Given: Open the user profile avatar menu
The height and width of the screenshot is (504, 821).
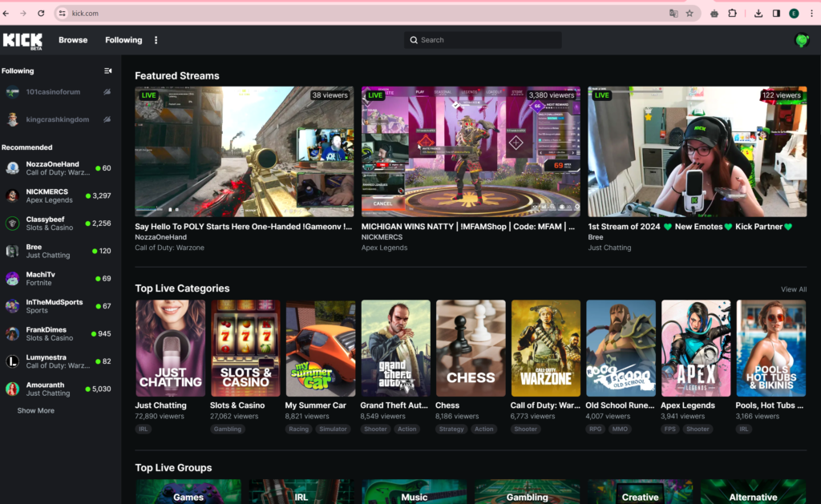Looking at the screenshot, I should 801,40.
